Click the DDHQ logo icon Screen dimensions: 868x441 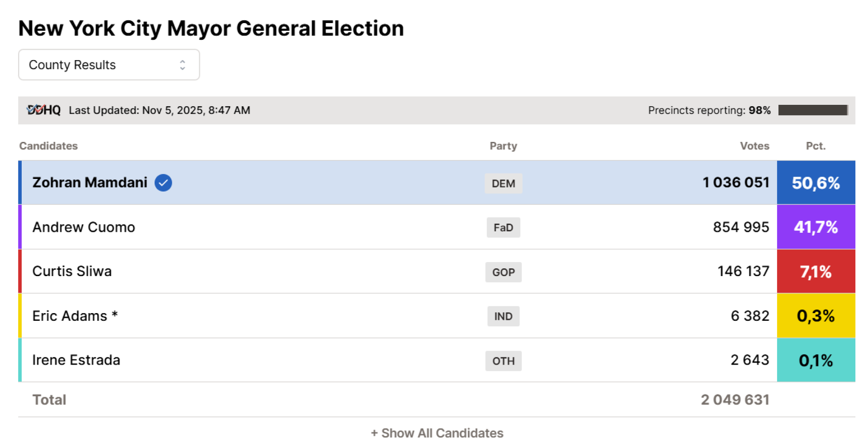point(43,110)
